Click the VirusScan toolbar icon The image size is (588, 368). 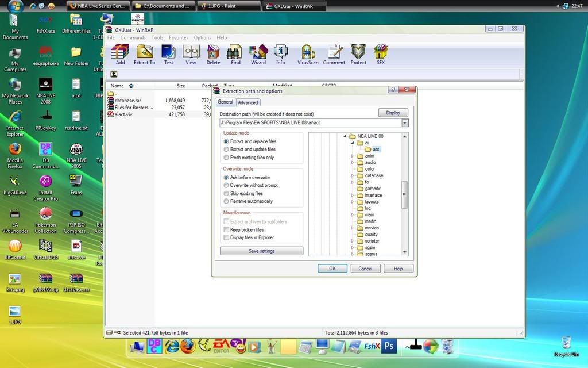click(308, 55)
